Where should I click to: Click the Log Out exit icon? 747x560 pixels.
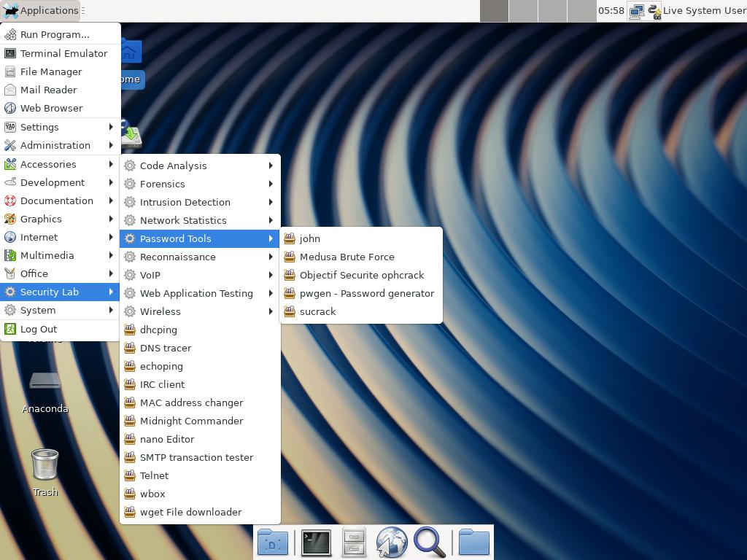[10, 329]
